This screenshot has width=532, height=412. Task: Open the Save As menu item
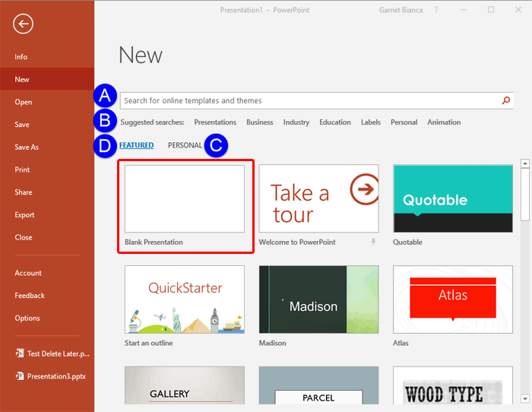[27, 147]
